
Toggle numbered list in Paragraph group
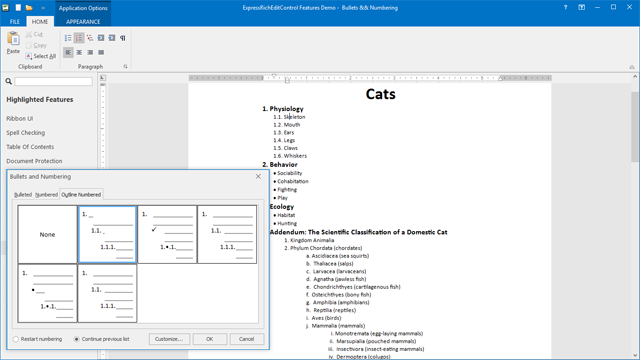(x=79, y=38)
